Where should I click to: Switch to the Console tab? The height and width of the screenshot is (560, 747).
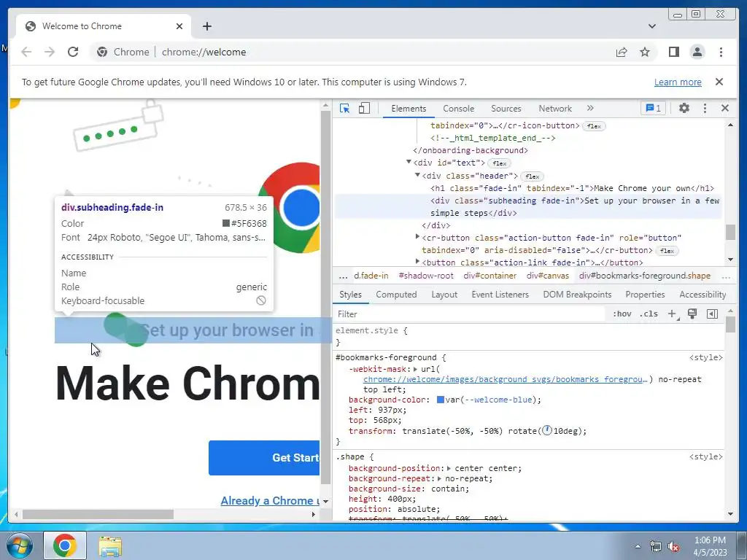point(458,109)
